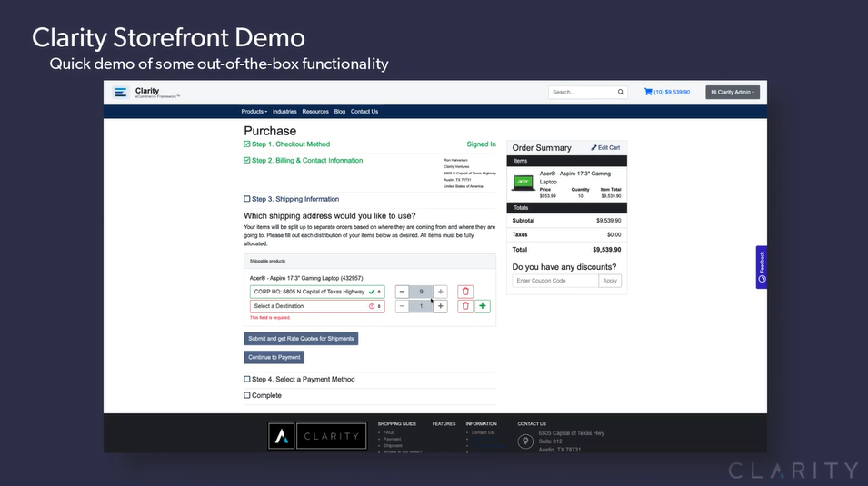Screen dimensions: 868x486
Task: Click the Signed In status text
Action: tap(481, 144)
